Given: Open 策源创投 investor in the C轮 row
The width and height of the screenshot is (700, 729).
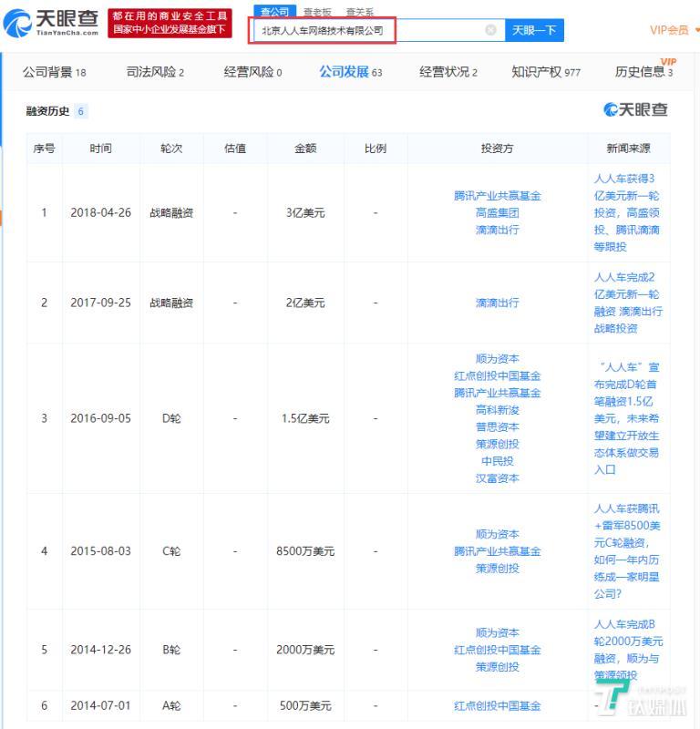Looking at the screenshot, I should tap(498, 568).
